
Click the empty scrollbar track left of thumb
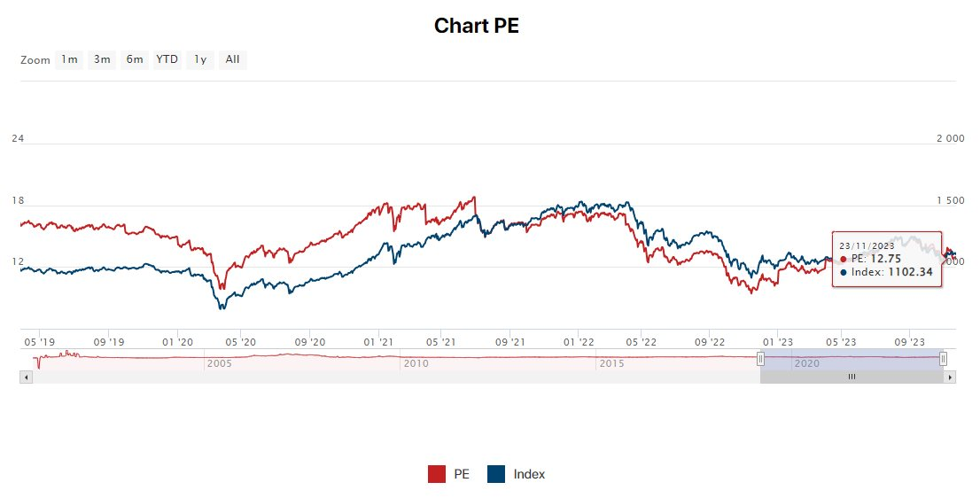click(390, 377)
